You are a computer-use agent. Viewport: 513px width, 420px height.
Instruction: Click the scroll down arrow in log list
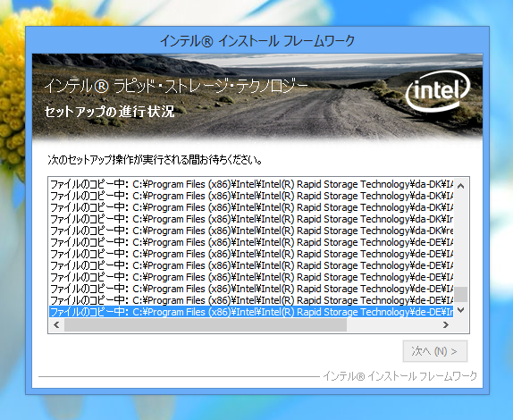coord(460,310)
